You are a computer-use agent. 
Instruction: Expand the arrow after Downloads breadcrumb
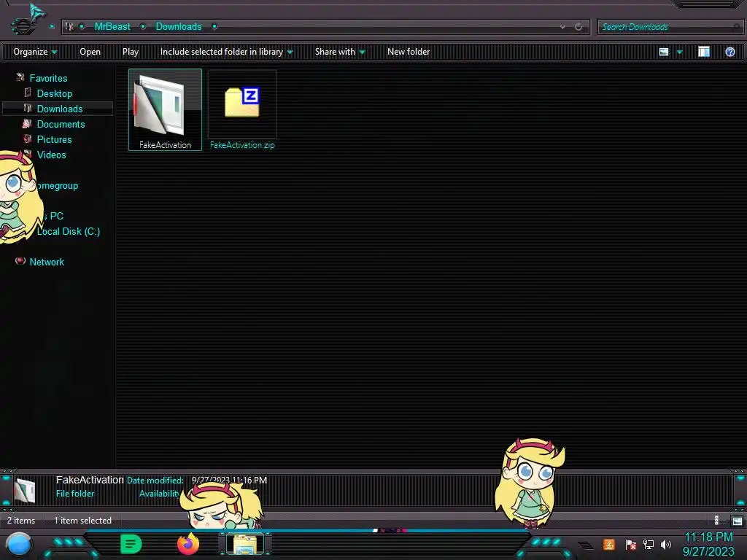tap(214, 27)
